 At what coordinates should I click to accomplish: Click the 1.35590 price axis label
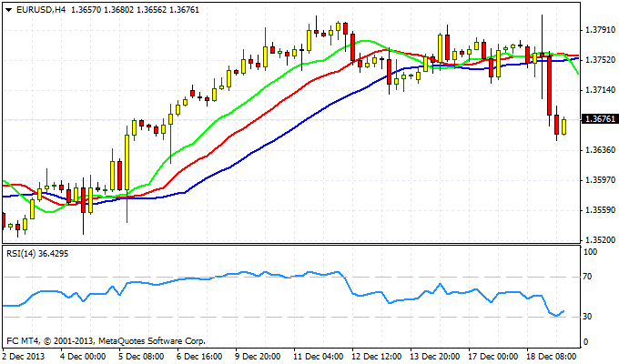pyautogui.click(x=601, y=210)
